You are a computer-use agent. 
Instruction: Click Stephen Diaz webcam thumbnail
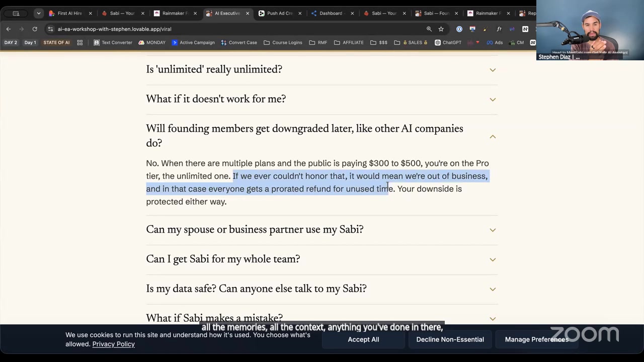coord(590,30)
